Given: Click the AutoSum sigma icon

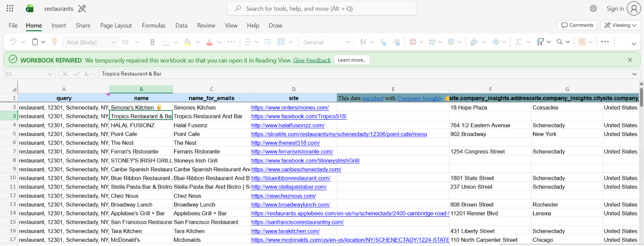Looking at the screenshot, I should pyautogui.click(x=519, y=42).
